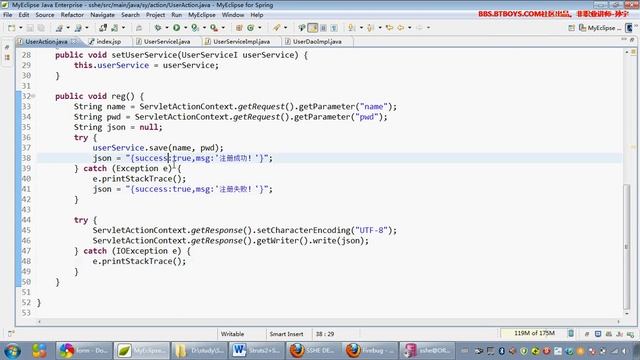Screen dimensions: 640x360
Task: Click the red external tools launch icon
Action: 214,28
